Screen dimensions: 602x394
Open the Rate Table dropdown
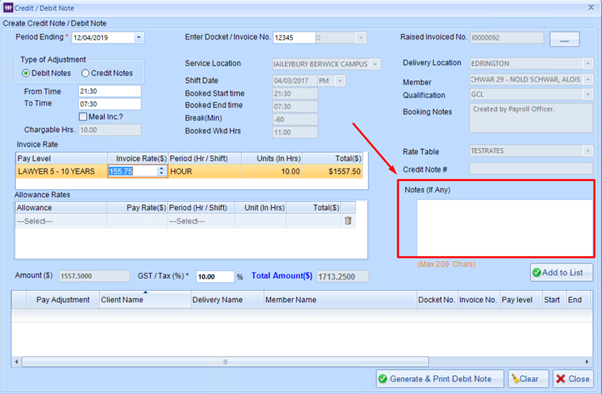tap(588, 151)
